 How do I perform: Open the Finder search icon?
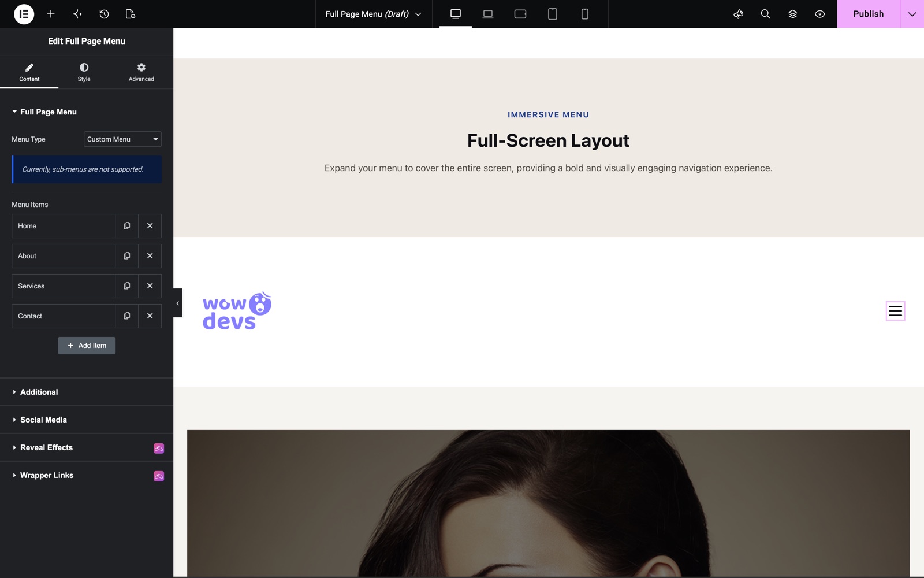click(x=765, y=14)
